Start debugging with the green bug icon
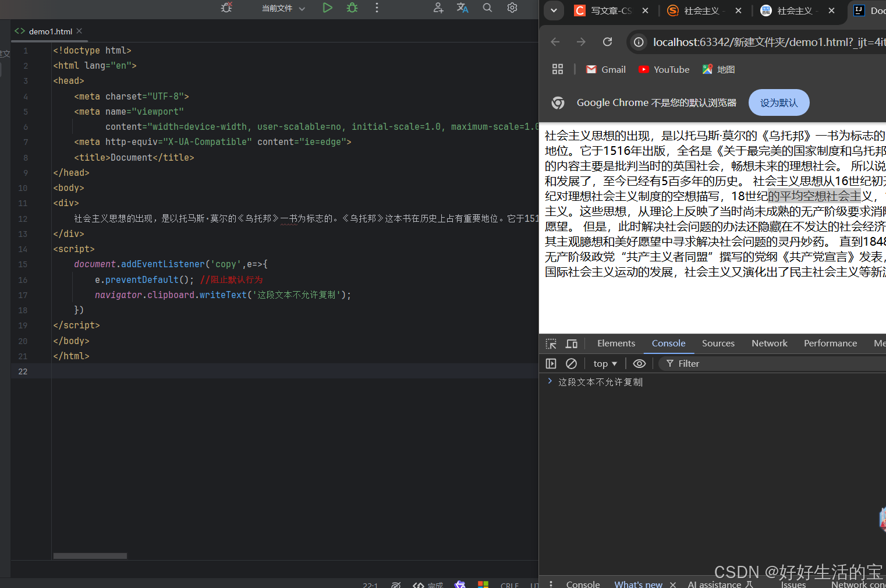Image resolution: width=886 pixels, height=588 pixels. 352,8
